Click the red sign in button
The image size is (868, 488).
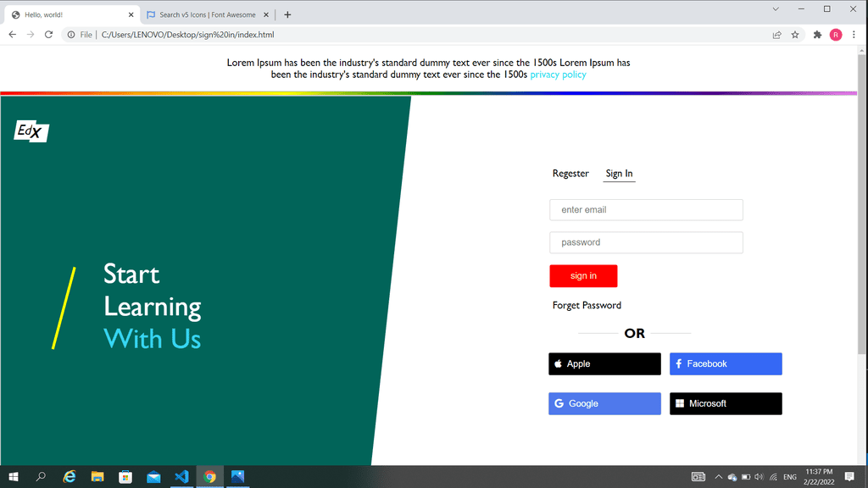[x=583, y=275]
